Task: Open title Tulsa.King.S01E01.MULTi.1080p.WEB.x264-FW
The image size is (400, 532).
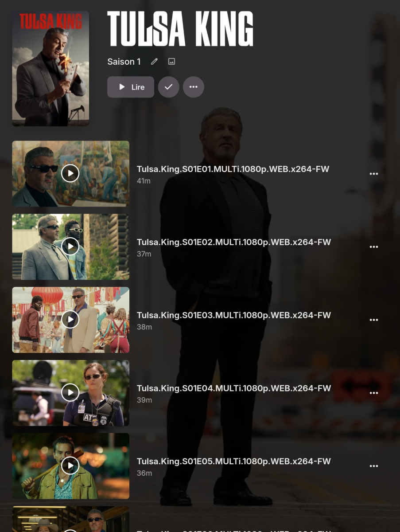Action: click(x=233, y=169)
